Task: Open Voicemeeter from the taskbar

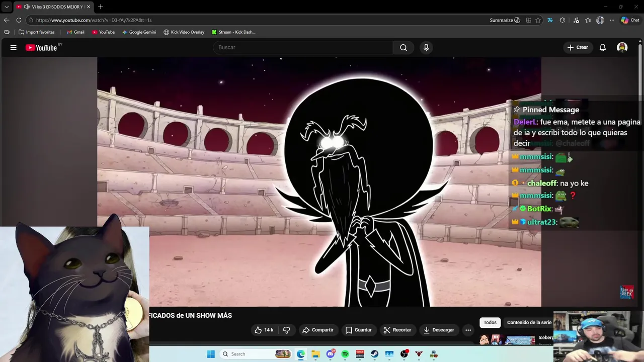Action: 360,354
